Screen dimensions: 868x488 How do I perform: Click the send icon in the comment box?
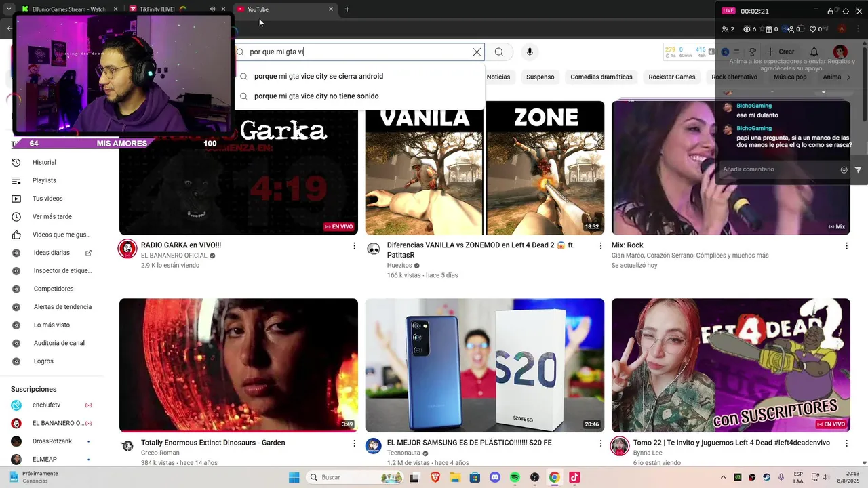point(858,169)
